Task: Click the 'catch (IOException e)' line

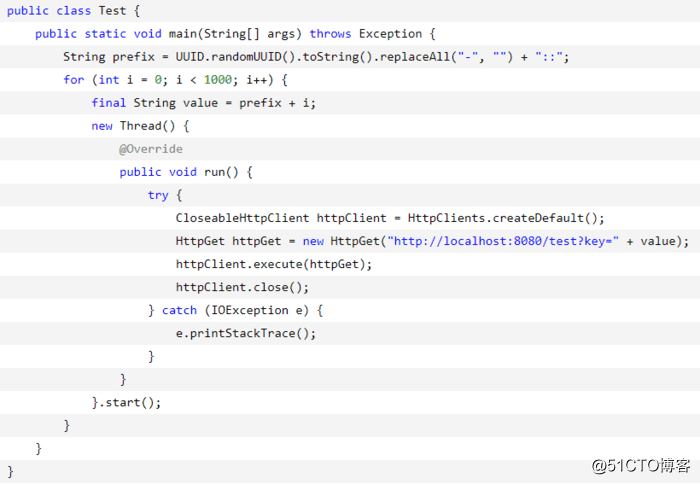Action: pos(235,310)
